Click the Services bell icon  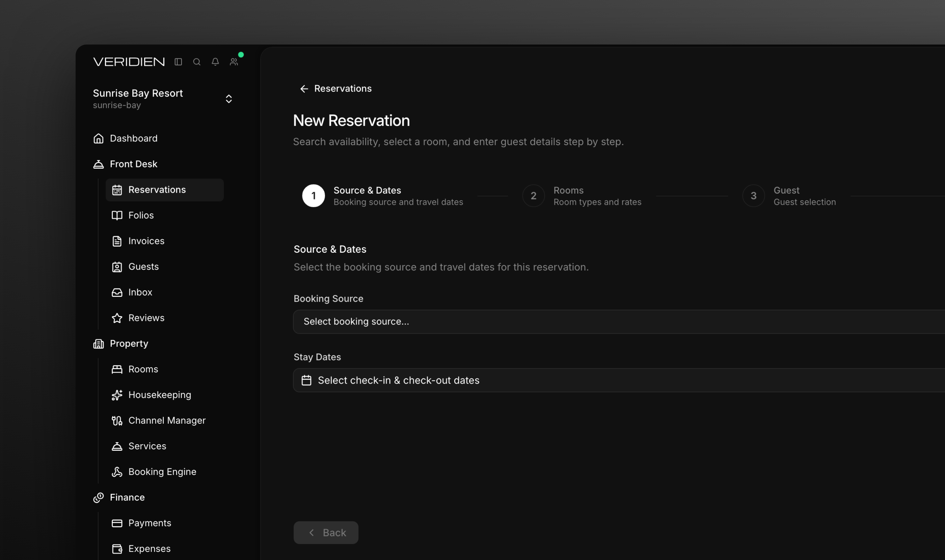tap(117, 446)
